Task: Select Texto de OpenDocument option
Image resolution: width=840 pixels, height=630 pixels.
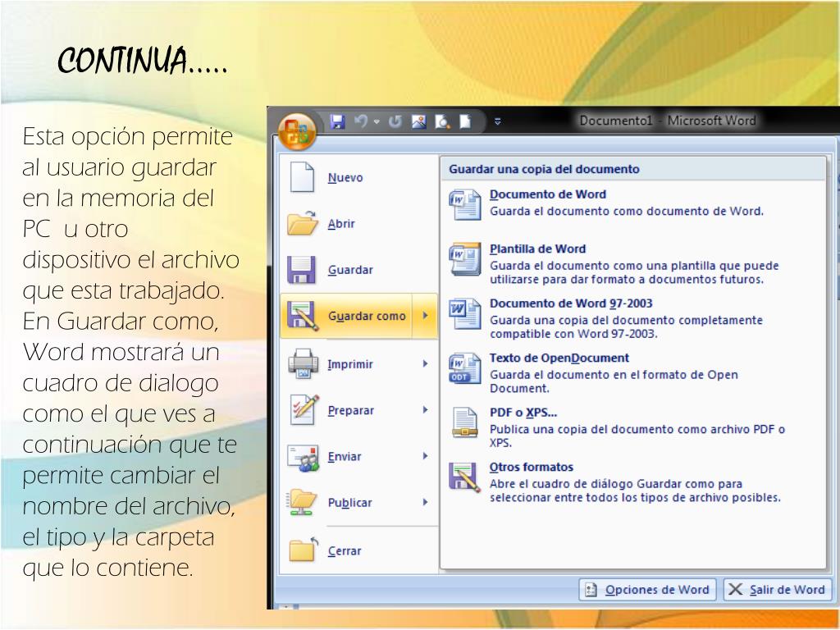Action: click(x=632, y=373)
